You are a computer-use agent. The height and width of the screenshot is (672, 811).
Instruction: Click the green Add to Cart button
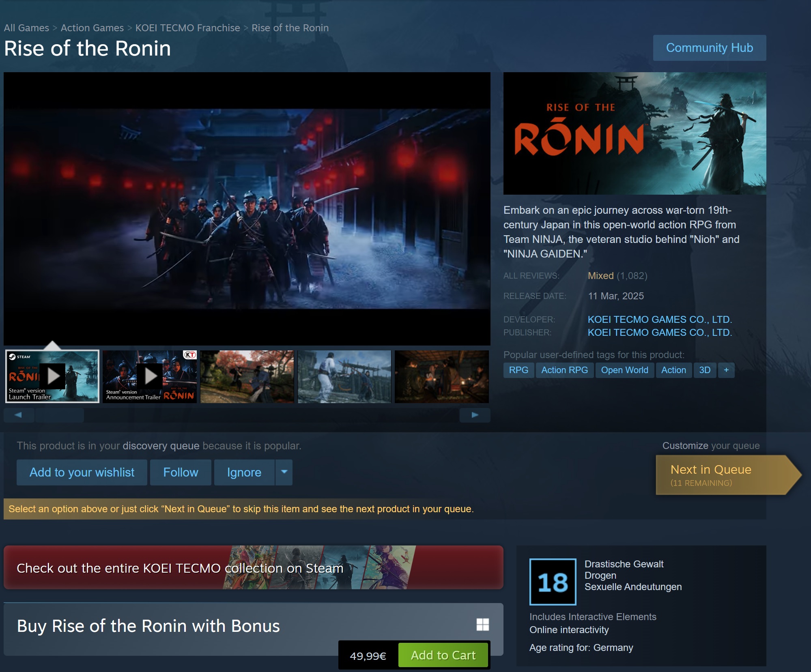(x=443, y=655)
